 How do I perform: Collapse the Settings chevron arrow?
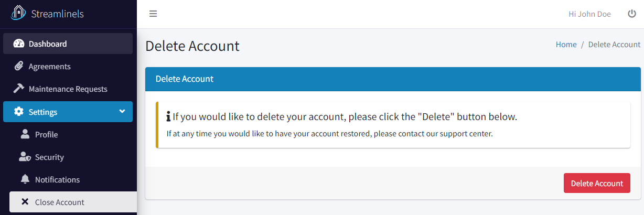pyautogui.click(x=122, y=111)
